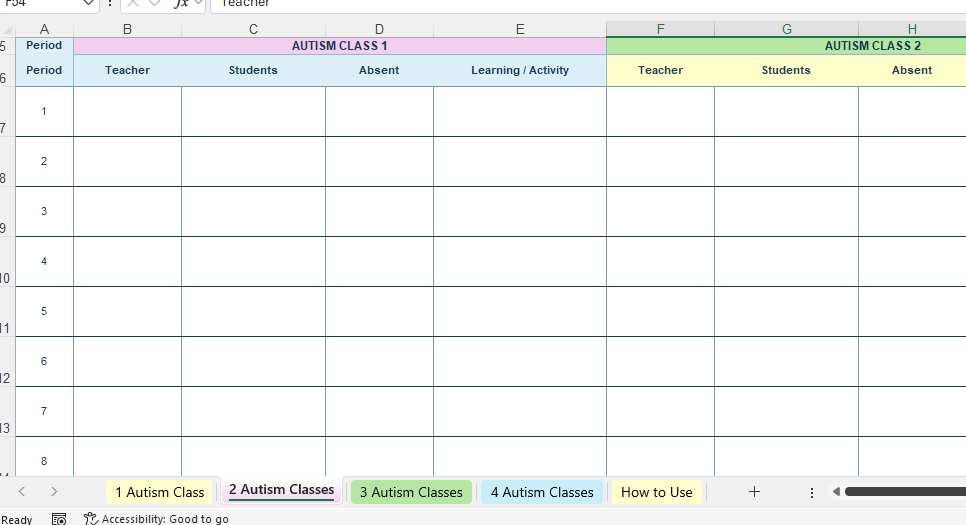Image resolution: width=966 pixels, height=525 pixels.
Task: Click the Insert Function fx icon
Action: pyautogui.click(x=180, y=4)
